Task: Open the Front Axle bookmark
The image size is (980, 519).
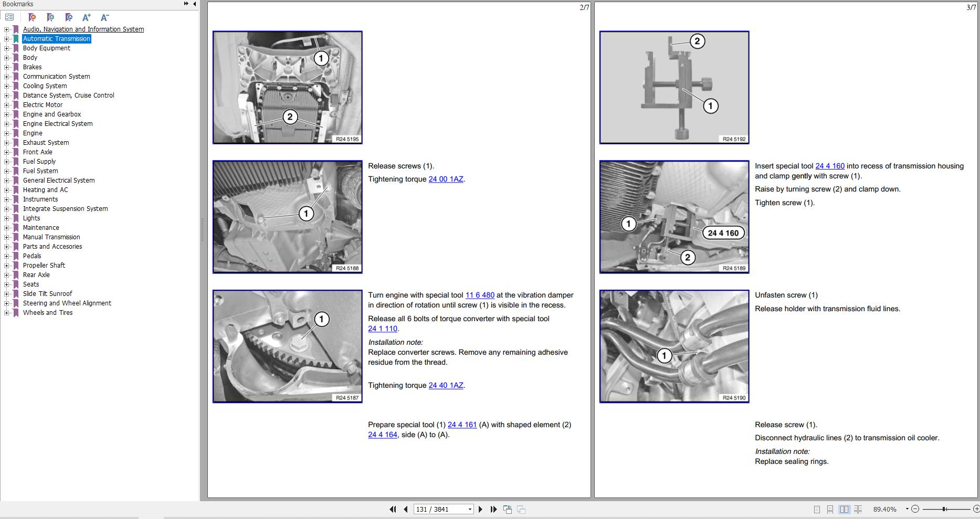Action: 37,152
